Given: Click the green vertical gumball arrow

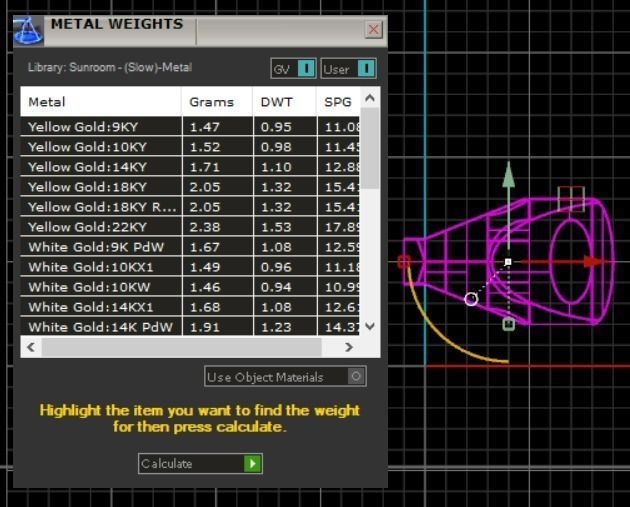Looking at the screenshot, I should tap(509, 175).
